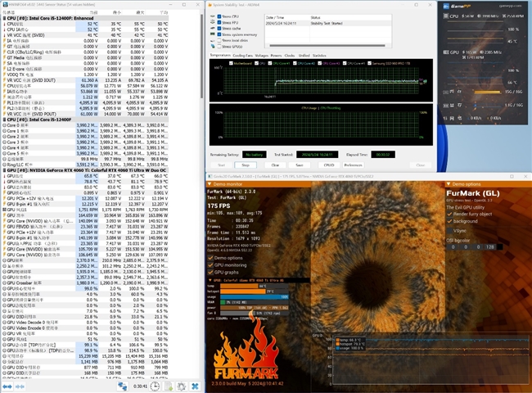Click the icon next to Core 0 clock row

pos(4,125)
